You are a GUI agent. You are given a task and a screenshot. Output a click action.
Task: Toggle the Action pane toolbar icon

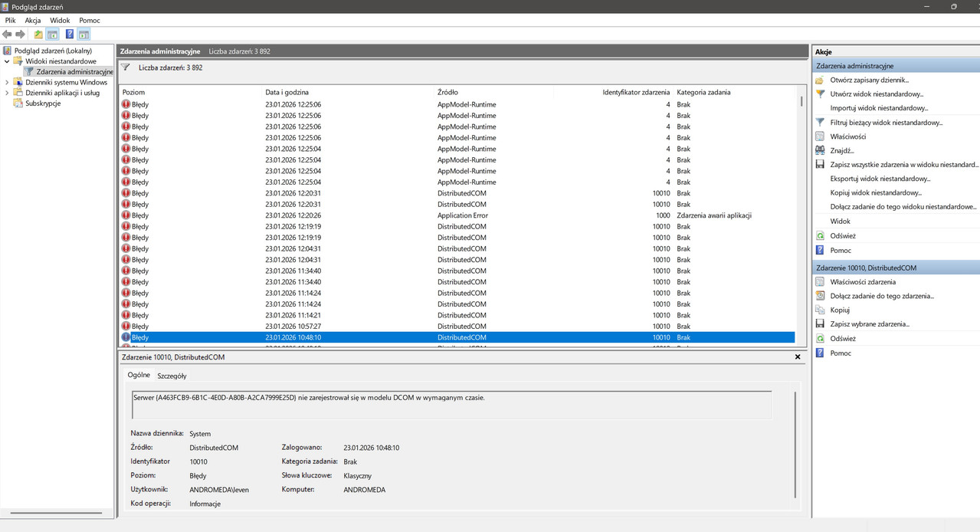84,34
